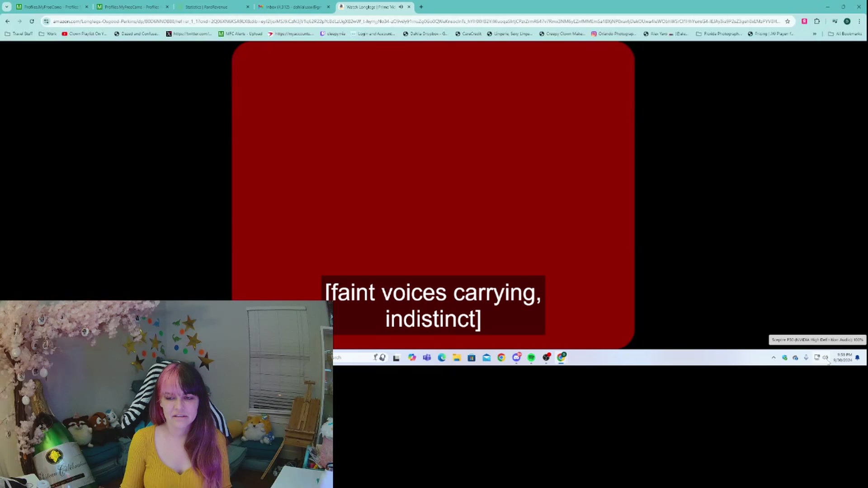Open the Florida Photograph bookmark folder
This screenshot has height=488, width=868.
click(x=719, y=34)
